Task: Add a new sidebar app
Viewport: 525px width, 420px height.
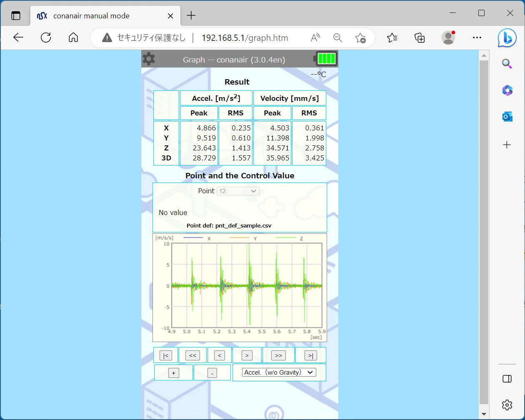Action: 507,145
